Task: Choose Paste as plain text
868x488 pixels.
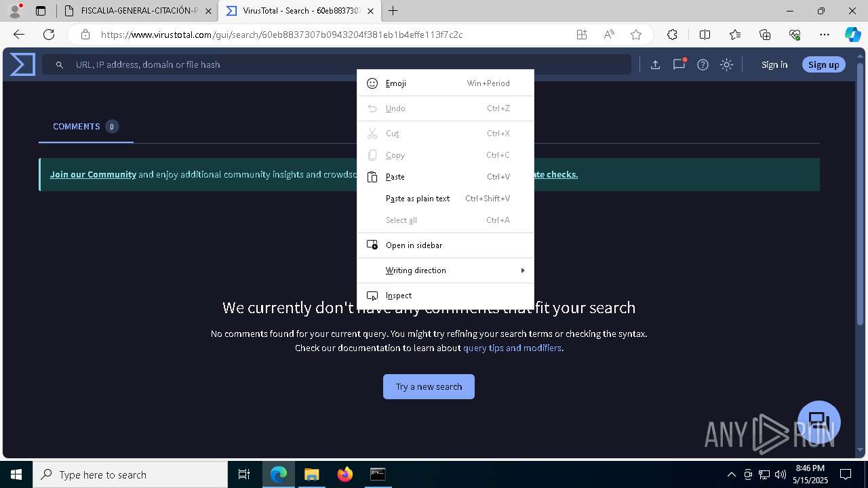Action: pyautogui.click(x=446, y=199)
